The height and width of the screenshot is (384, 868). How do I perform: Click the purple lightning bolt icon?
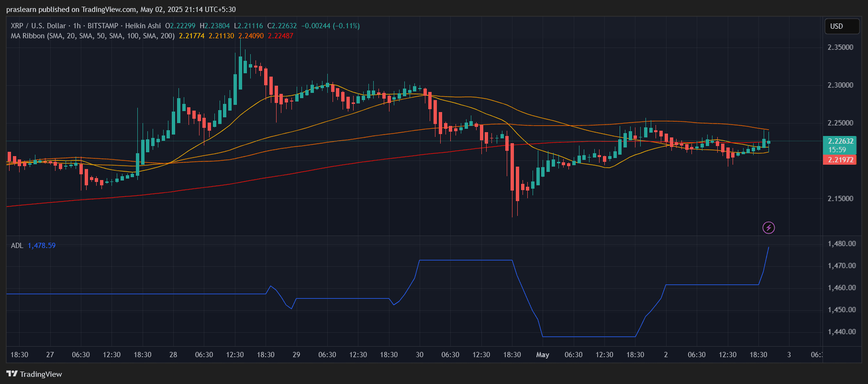768,227
